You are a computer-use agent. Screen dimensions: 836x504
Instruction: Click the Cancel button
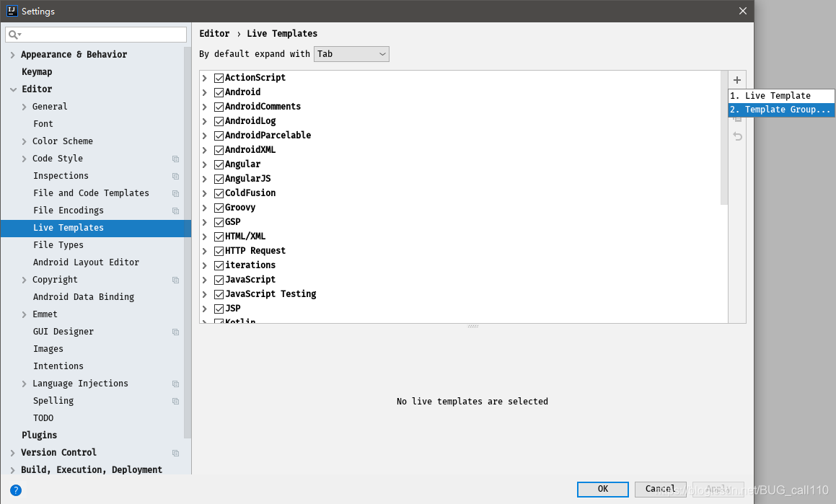point(660,489)
